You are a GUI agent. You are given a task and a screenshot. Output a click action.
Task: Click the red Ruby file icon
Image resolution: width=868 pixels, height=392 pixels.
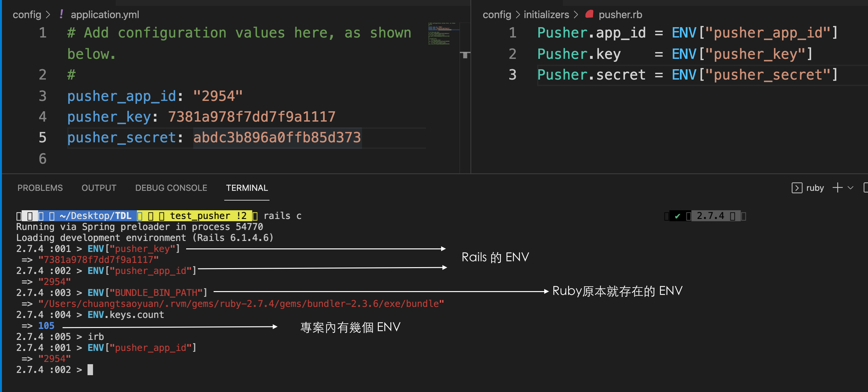pos(589,14)
